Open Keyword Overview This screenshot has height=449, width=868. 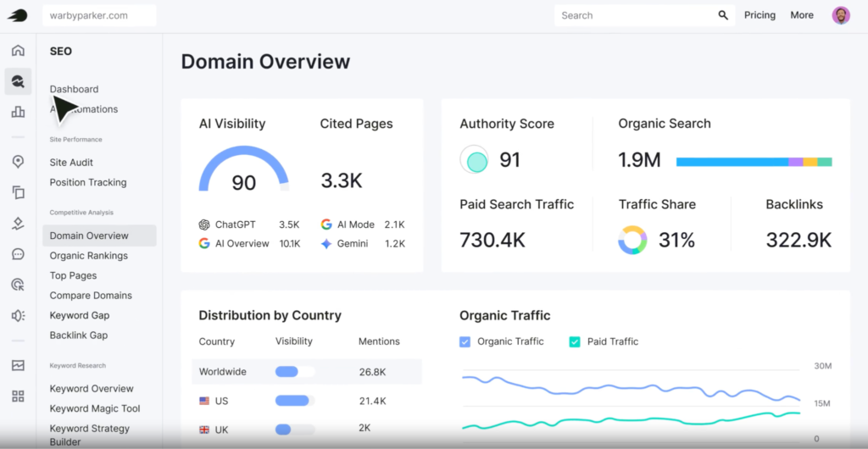coord(92,389)
